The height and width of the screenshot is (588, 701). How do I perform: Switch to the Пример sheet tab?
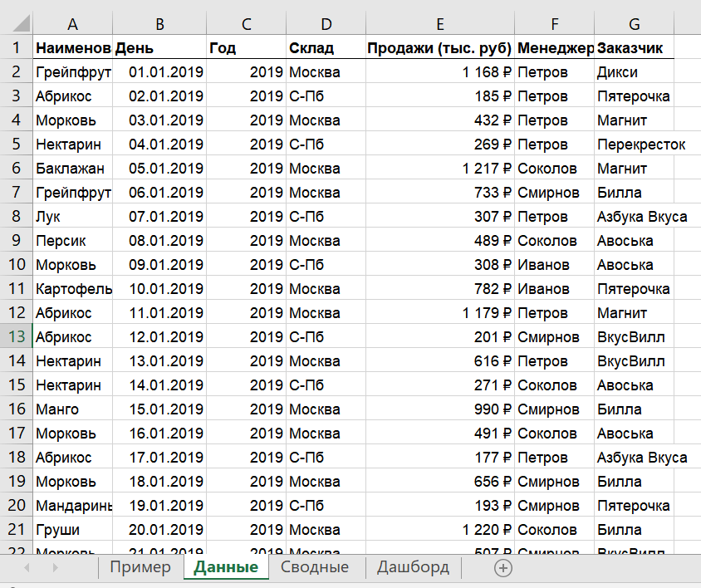140,567
